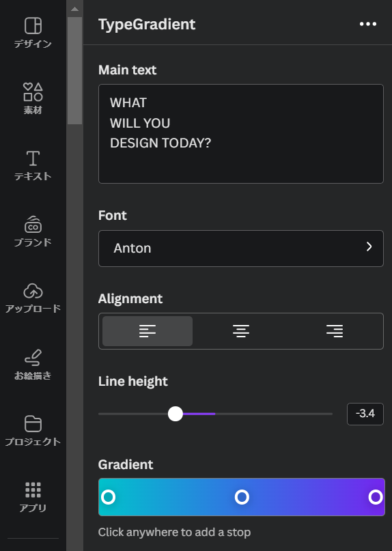Select the テキスト (Text) sidebar tool

click(33, 165)
